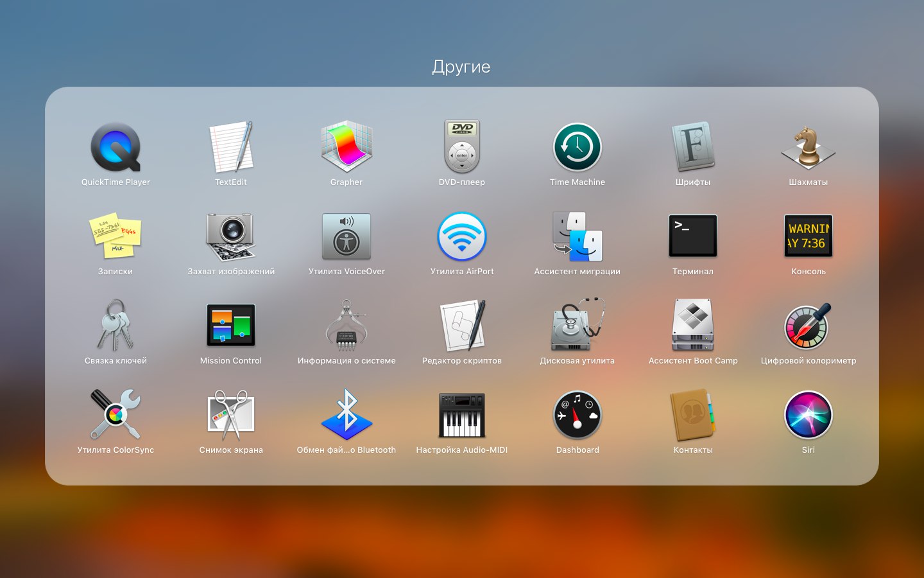Open Утилита VoiceOver icon
Screen dimensions: 924x578
(x=346, y=236)
